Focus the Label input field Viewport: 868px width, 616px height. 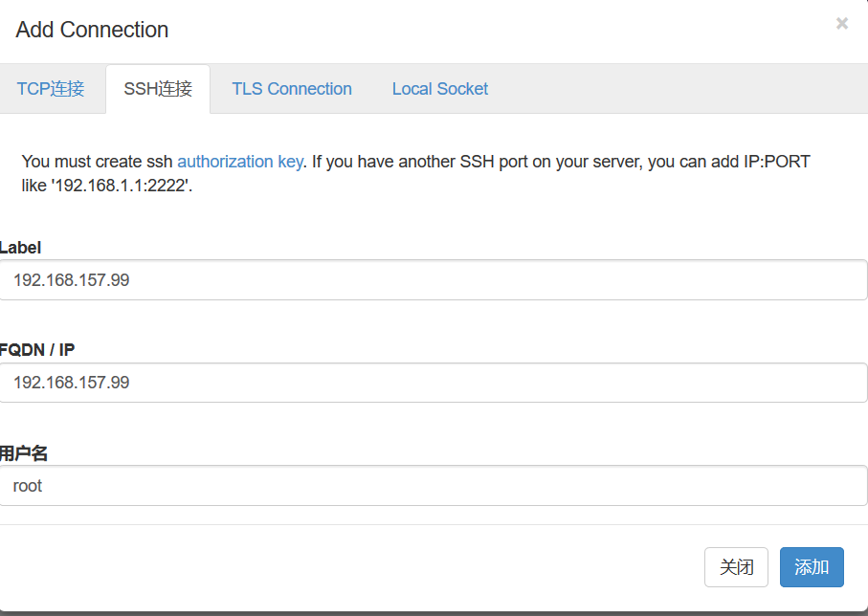point(434,280)
